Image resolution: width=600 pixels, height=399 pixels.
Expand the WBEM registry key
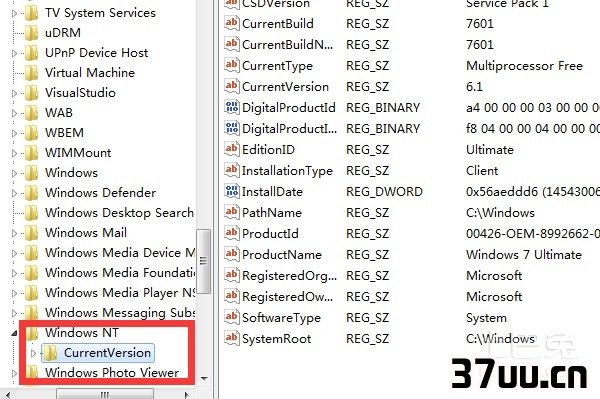pos(15,133)
